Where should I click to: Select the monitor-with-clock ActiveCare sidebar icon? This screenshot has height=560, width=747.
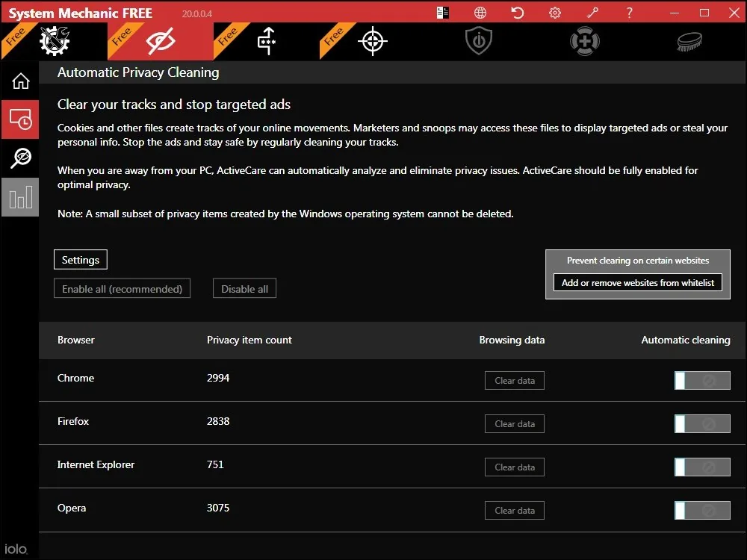(x=20, y=119)
